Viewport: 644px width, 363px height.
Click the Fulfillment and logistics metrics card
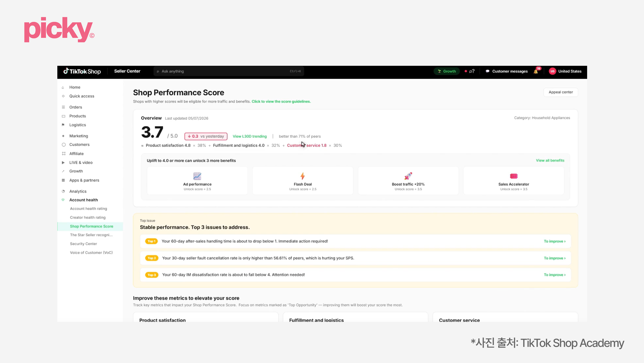356,317
